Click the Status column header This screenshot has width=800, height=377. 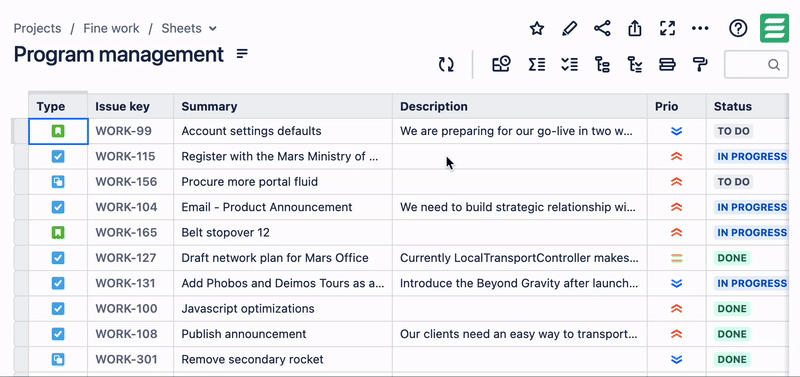coord(747,107)
